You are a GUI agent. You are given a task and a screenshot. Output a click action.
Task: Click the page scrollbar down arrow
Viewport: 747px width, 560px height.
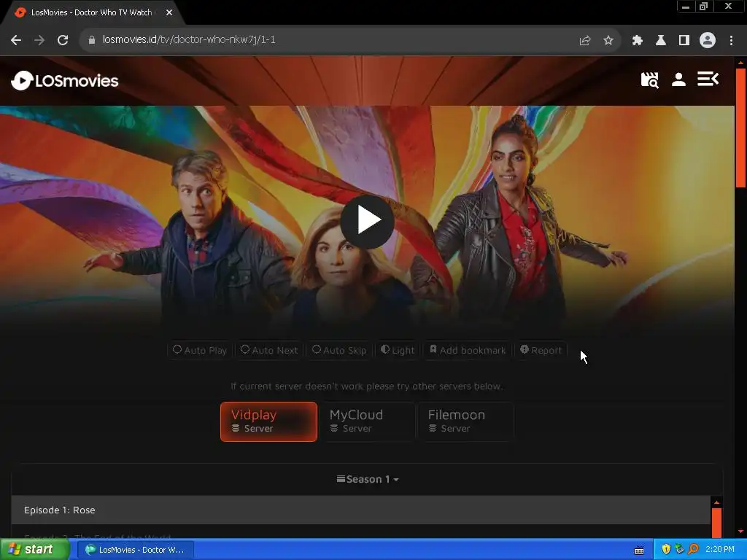740,531
